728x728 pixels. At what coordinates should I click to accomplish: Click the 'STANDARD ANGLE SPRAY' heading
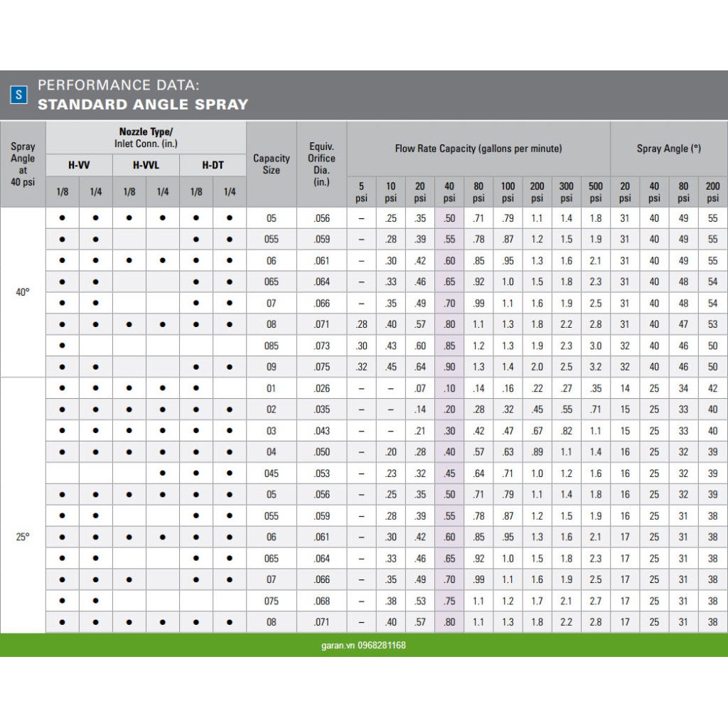tap(143, 105)
